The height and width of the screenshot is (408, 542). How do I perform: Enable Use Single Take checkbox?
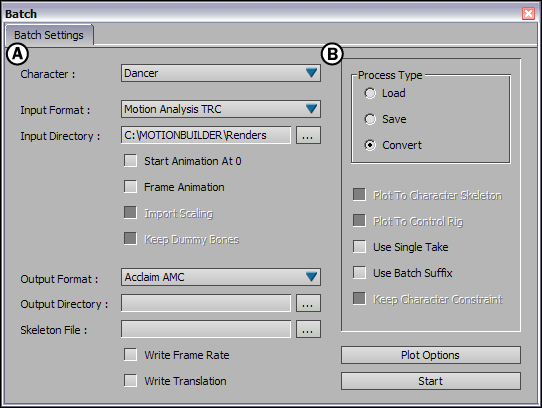359,247
